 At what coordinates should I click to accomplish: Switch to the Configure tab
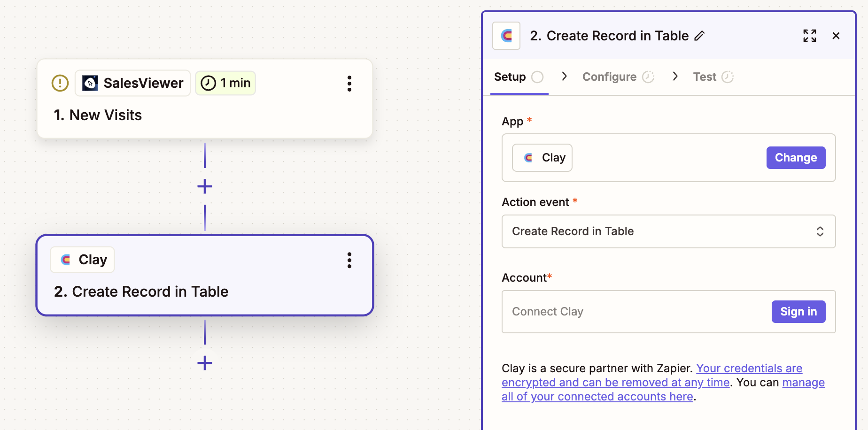(618, 77)
